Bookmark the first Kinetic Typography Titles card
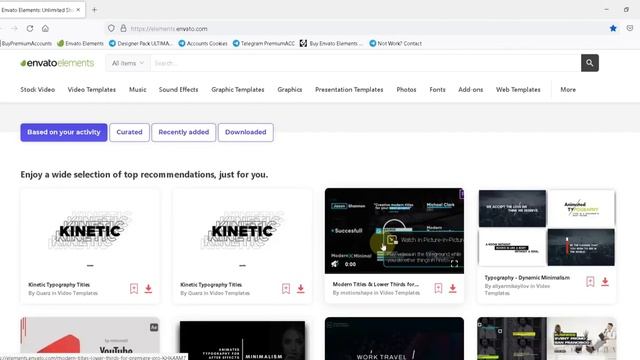This screenshot has height=360, width=640. click(134, 289)
